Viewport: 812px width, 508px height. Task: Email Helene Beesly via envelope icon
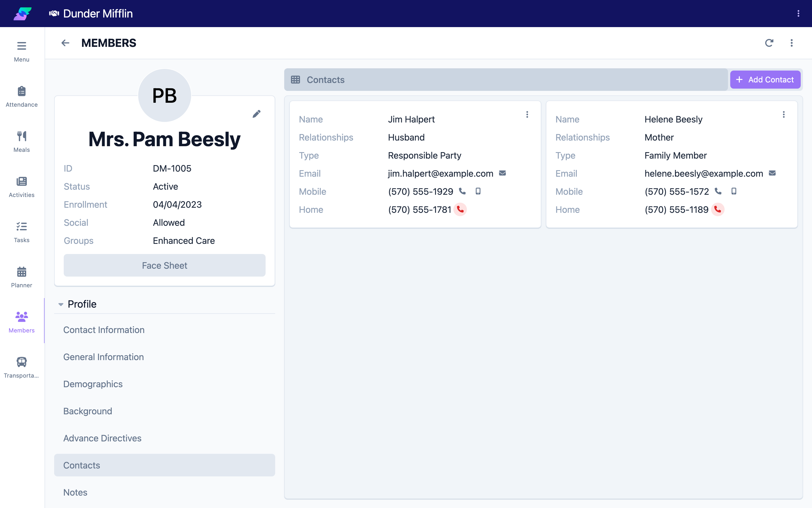pyautogui.click(x=772, y=173)
